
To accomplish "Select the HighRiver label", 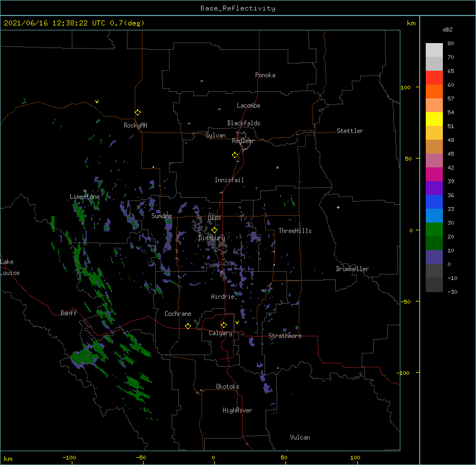I will [x=237, y=410].
